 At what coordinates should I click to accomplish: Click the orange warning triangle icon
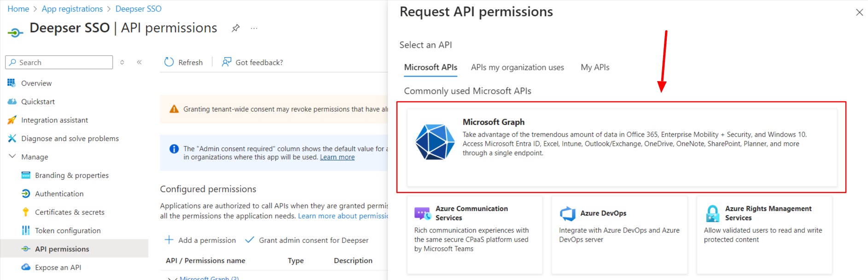[174, 109]
